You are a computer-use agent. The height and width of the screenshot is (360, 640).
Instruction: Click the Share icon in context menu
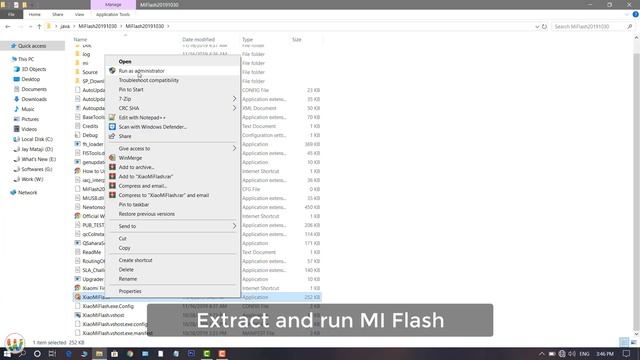point(112,136)
